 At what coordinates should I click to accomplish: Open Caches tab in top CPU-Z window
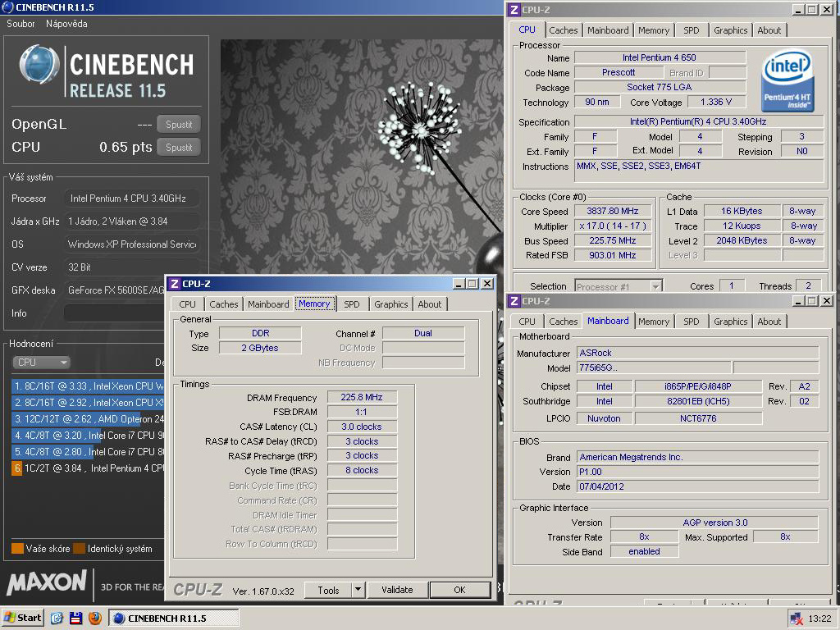click(x=564, y=30)
